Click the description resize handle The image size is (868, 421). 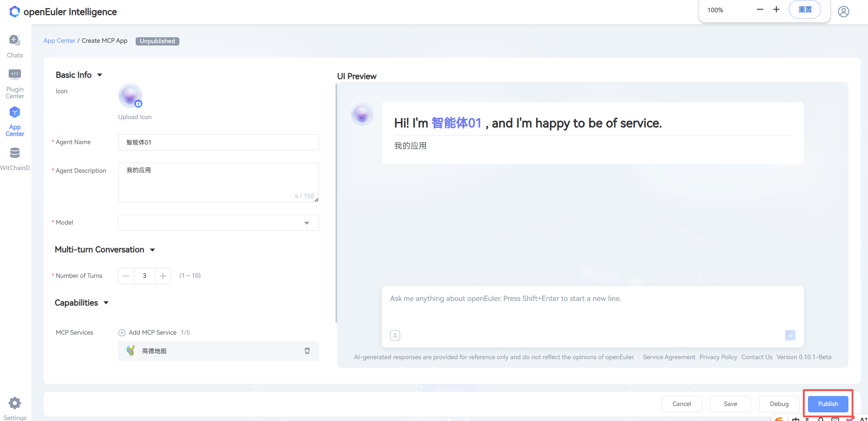tap(316, 200)
